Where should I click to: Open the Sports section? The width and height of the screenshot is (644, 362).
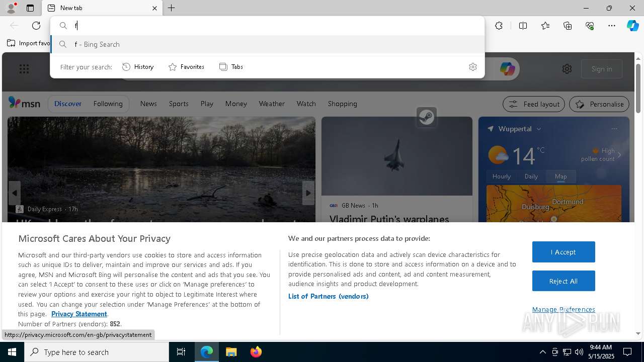point(179,104)
